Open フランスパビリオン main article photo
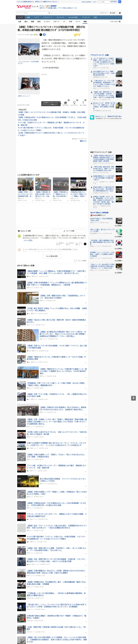Screen dimensions: 138x644 [29, 49]
